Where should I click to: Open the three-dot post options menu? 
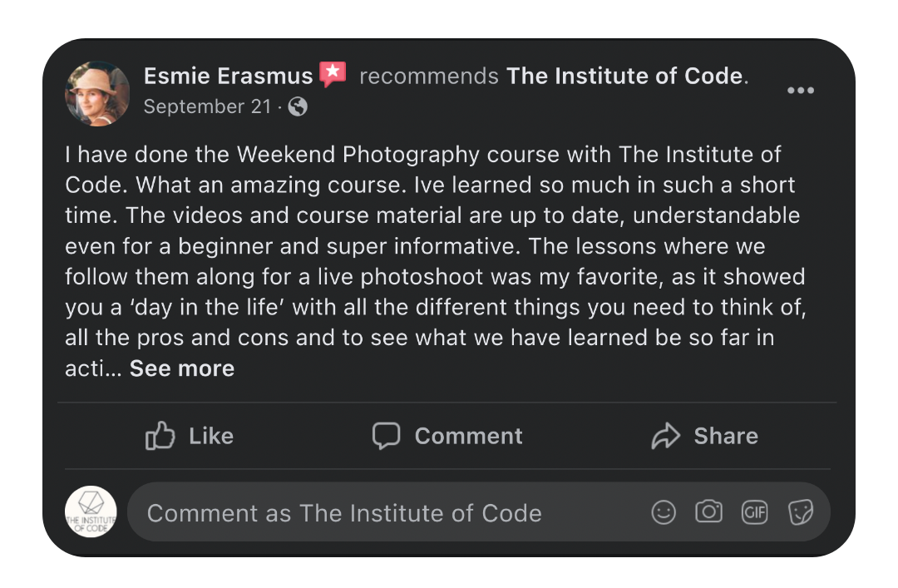(x=800, y=90)
